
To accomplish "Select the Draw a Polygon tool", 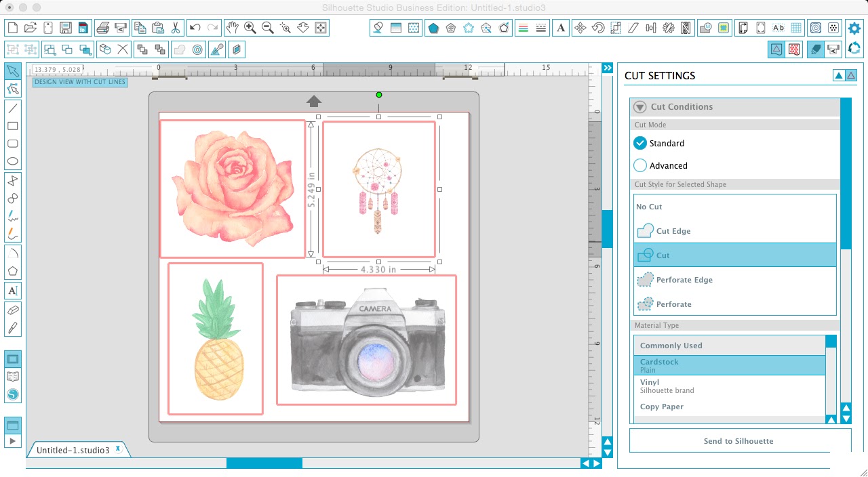I will point(13,271).
